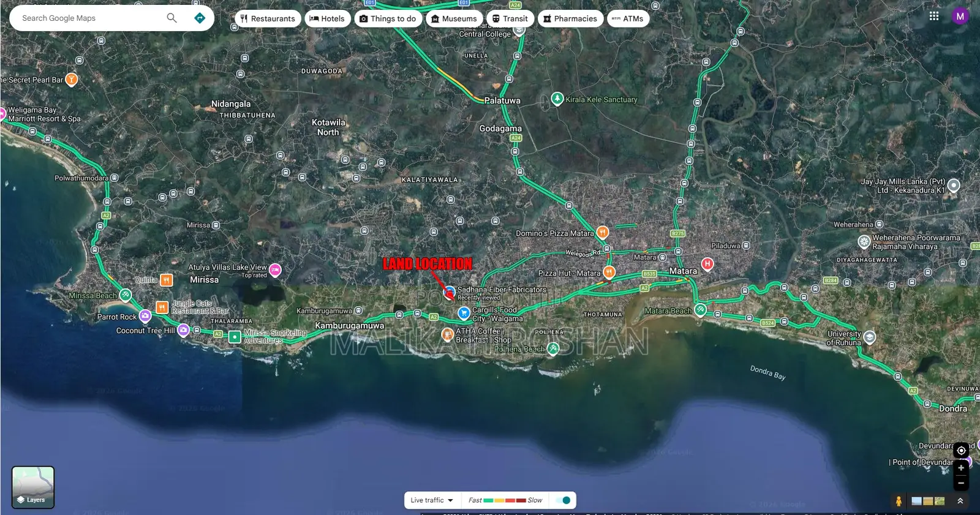The width and height of the screenshot is (980, 515).
Task: Filter map by Hotels
Action: (328, 18)
